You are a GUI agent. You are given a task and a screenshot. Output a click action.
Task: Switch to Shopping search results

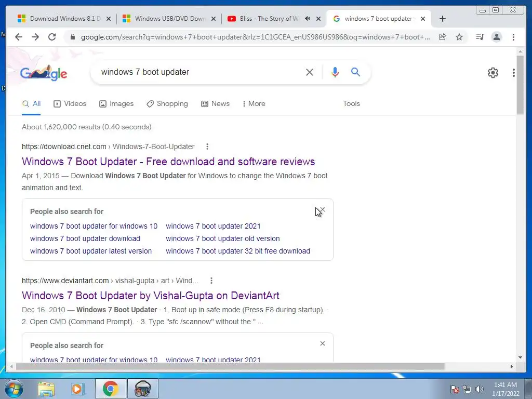(167, 104)
